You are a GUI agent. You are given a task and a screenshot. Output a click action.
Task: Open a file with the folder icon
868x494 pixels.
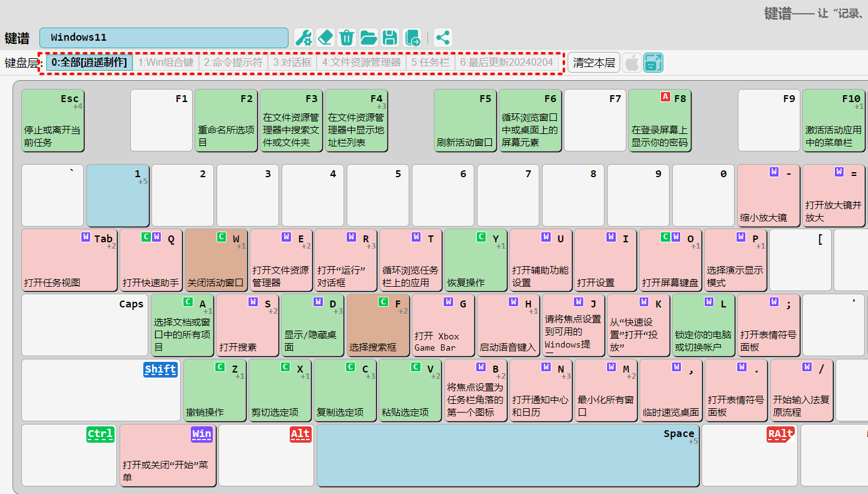click(x=369, y=38)
